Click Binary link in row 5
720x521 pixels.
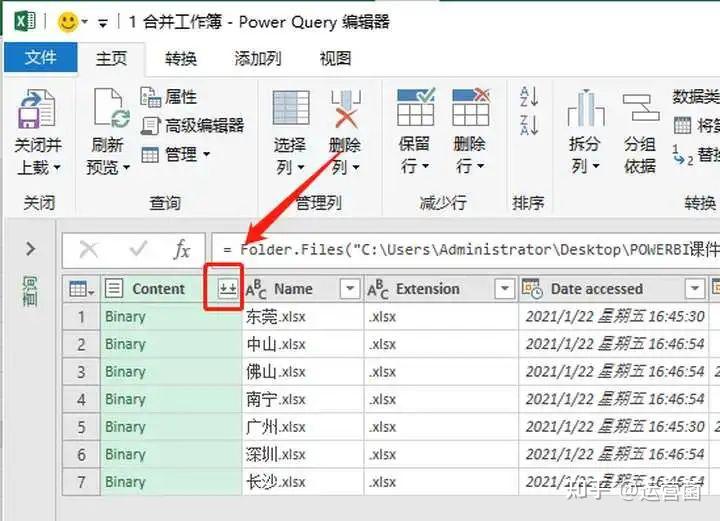[125, 427]
